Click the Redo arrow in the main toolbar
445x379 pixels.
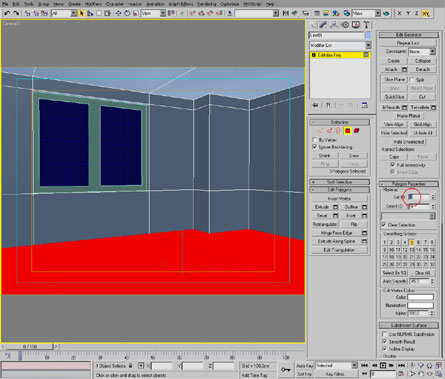click(x=16, y=13)
